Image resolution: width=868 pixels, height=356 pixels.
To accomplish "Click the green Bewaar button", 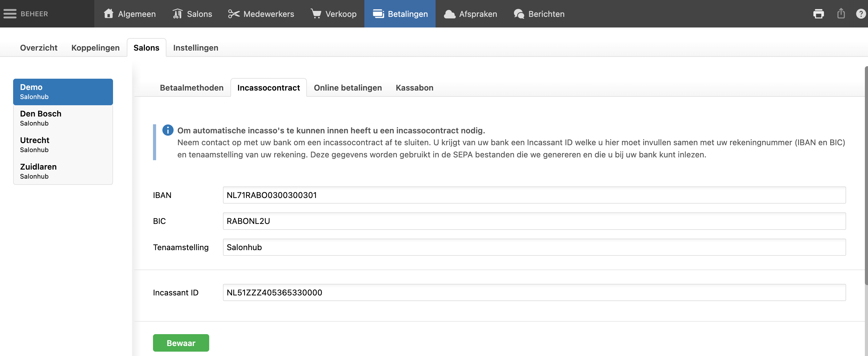I will point(181,343).
